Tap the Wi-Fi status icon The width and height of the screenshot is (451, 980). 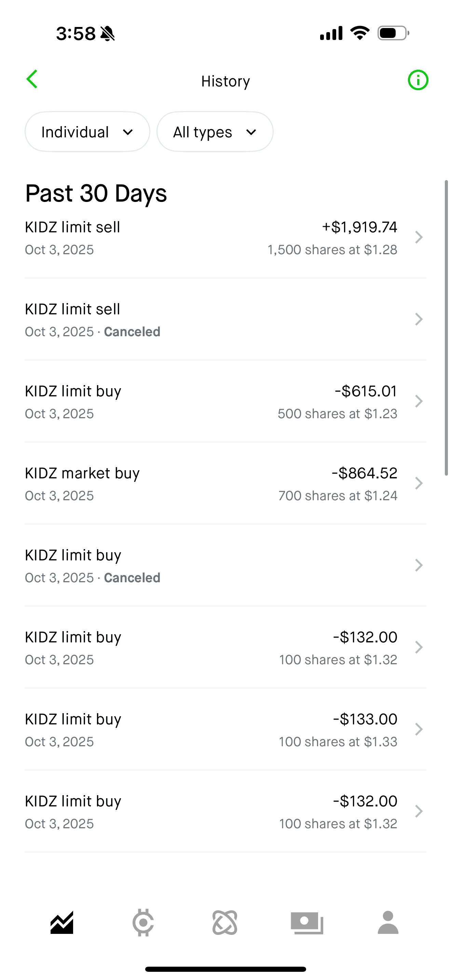(360, 33)
